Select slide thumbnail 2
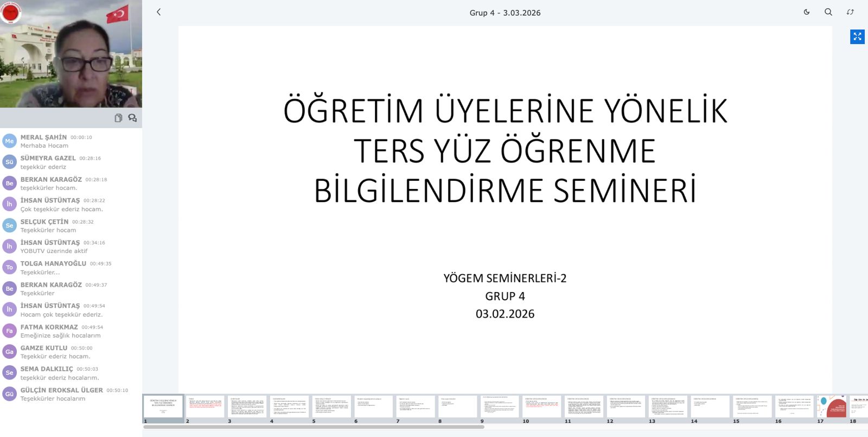Screen dimensions: 868x437 [x=205, y=407]
